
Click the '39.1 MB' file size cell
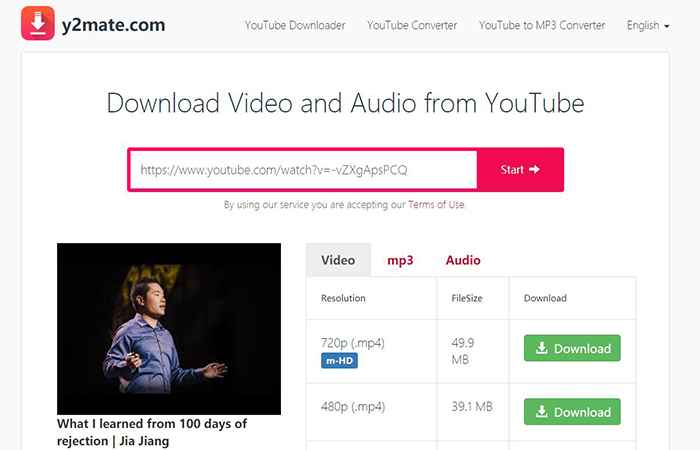tap(473, 412)
